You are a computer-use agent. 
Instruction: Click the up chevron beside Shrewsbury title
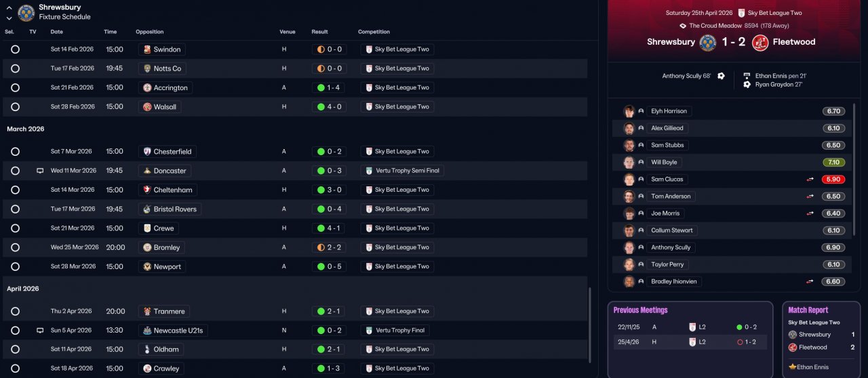click(9, 8)
